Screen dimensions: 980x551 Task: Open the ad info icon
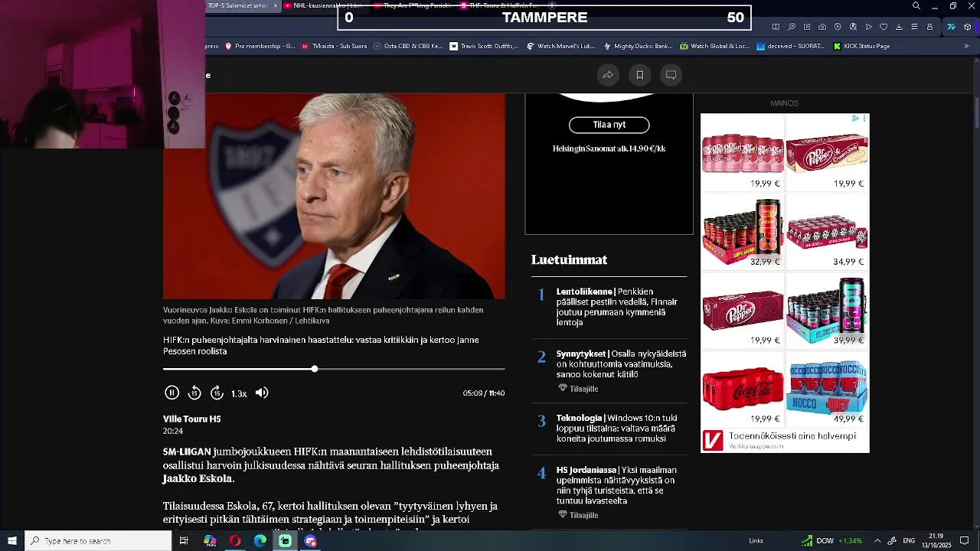(855, 119)
